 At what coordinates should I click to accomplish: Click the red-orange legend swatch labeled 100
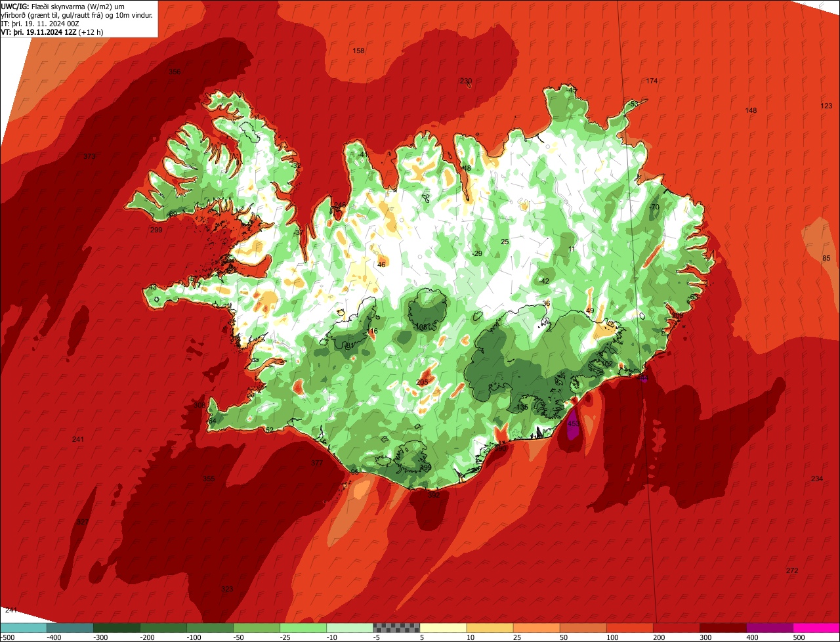coord(630,628)
